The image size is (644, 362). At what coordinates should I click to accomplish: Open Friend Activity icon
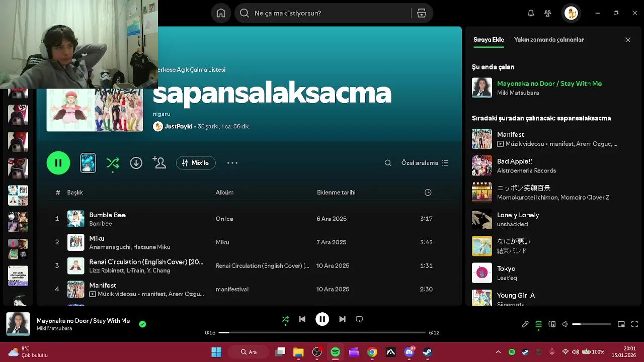coord(548,13)
